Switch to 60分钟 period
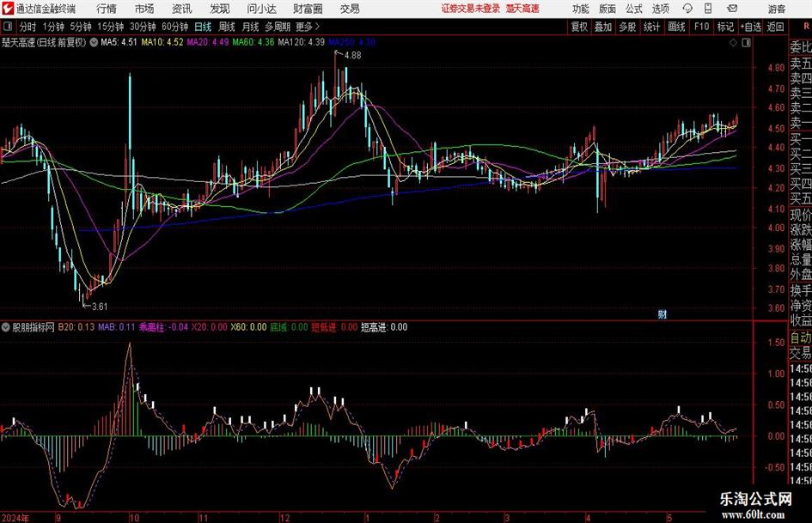Image resolution: width=812 pixels, height=523 pixels. [174, 27]
